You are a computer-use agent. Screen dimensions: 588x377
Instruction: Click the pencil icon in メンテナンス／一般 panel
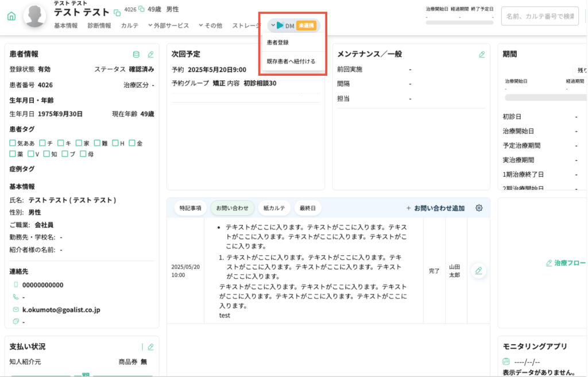[482, 55]
